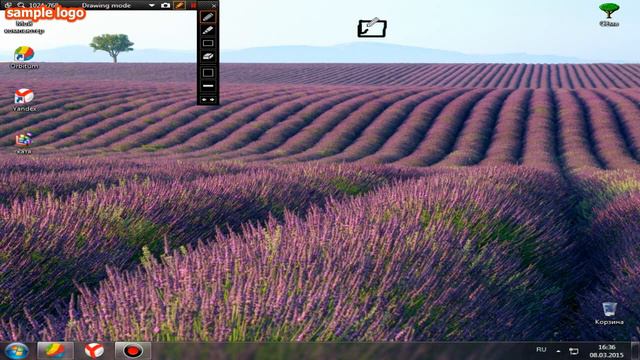Click the magnifier icon in recorder bar
The height and width of the screenshot is (360, 640).
(20, 5)
